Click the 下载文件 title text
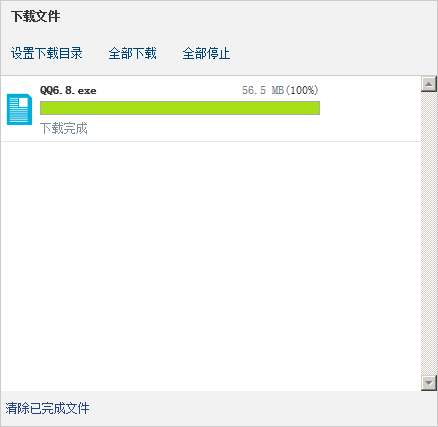This screenshot has width=438, height=427. click(35, 16)
